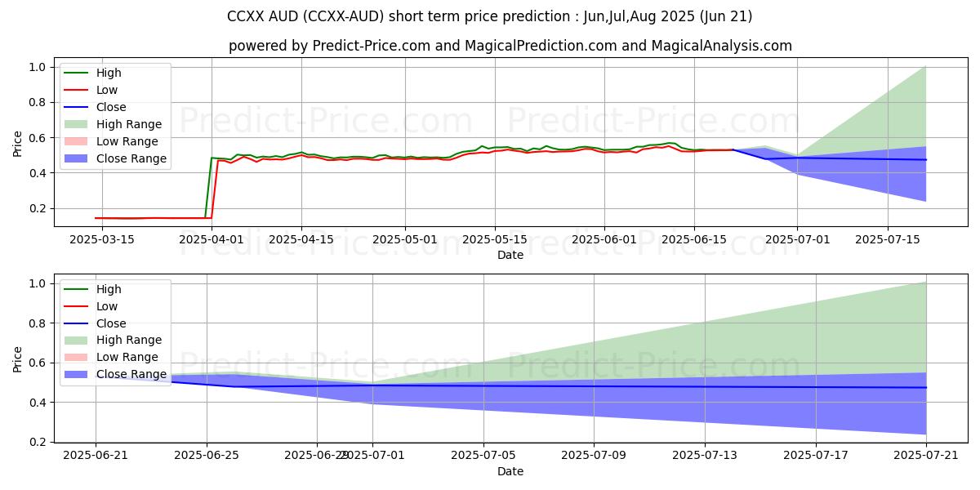The width and height of the screenshot is (980, 490).
Task: Click the bottom chart's Date x-axis label
Action: (x=510, y=472)
